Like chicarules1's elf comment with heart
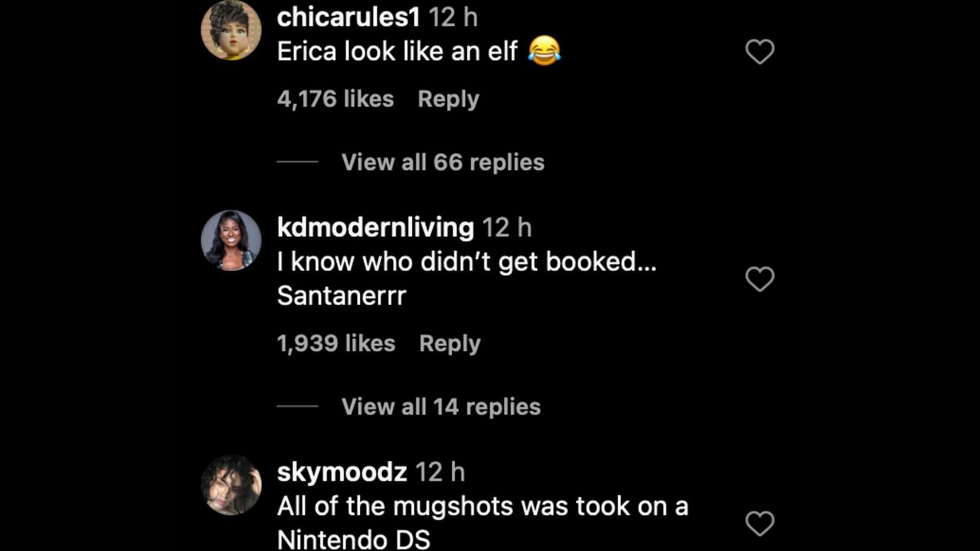This screenshot has height=551, width=980. 759,51
